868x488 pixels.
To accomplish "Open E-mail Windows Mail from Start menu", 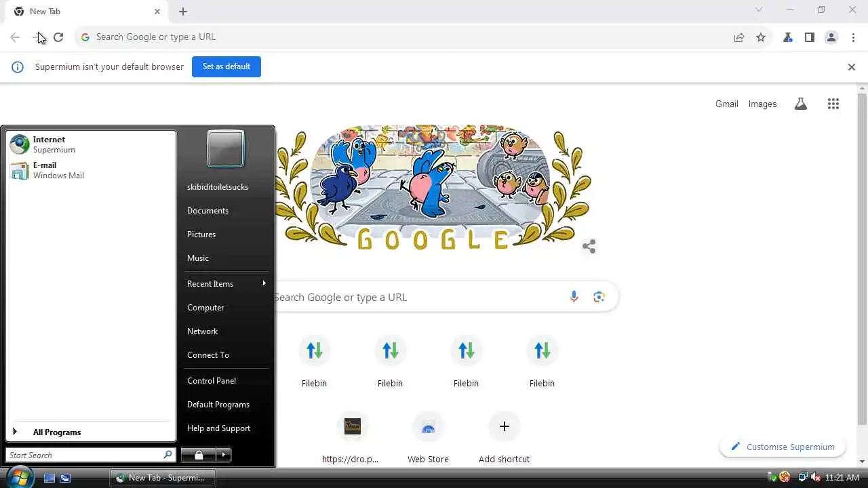I will click(90, 170).
